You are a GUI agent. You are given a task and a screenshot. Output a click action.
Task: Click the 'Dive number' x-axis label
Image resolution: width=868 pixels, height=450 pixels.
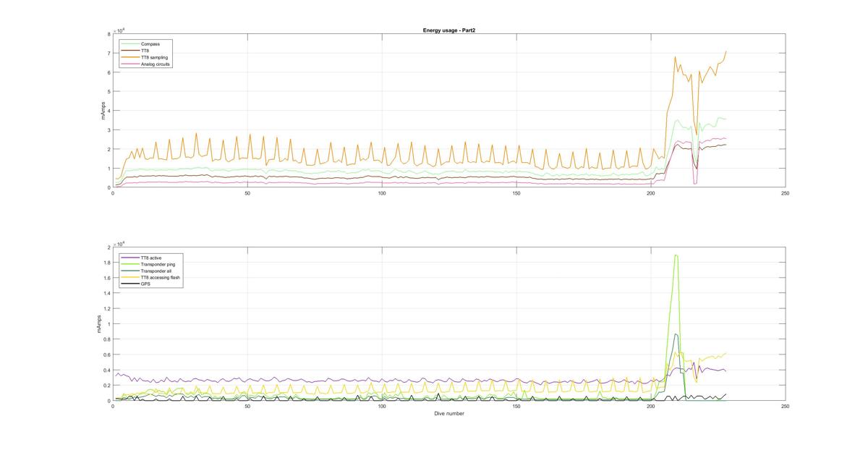[448, 414]
